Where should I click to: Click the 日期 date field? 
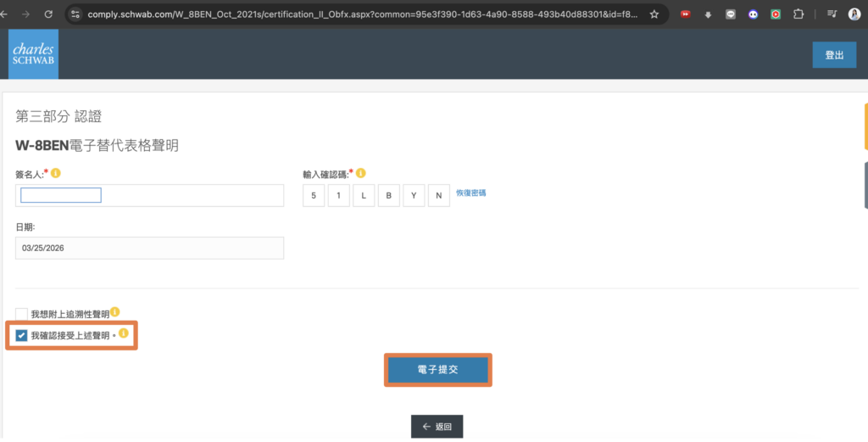[149, 248]
